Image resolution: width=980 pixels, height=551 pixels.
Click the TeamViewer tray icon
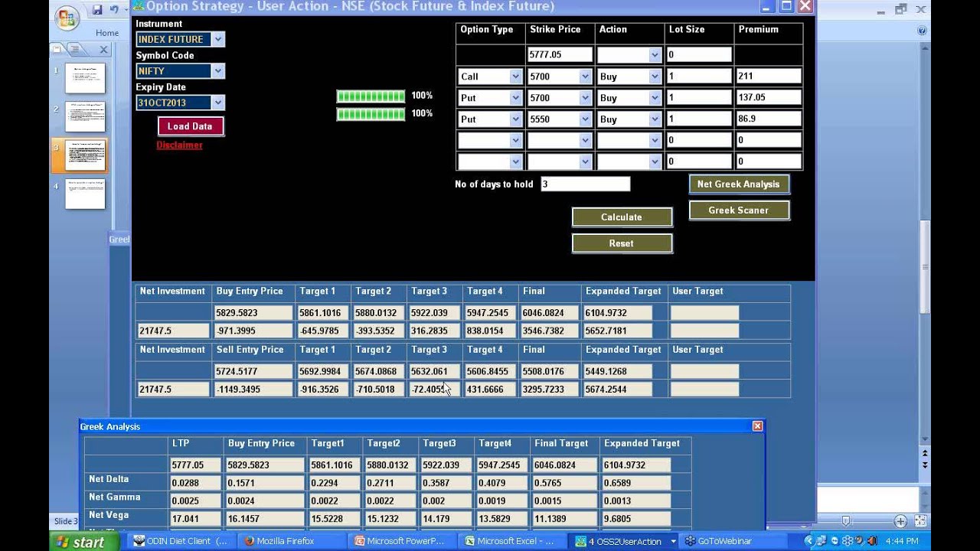tap(835, 541)
